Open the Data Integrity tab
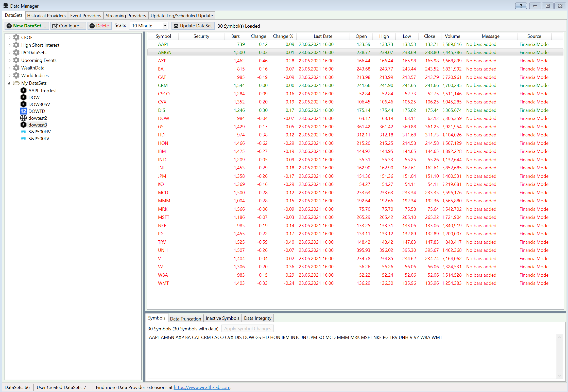The width and height of the screenshot is (568, 392). point(257,318)
